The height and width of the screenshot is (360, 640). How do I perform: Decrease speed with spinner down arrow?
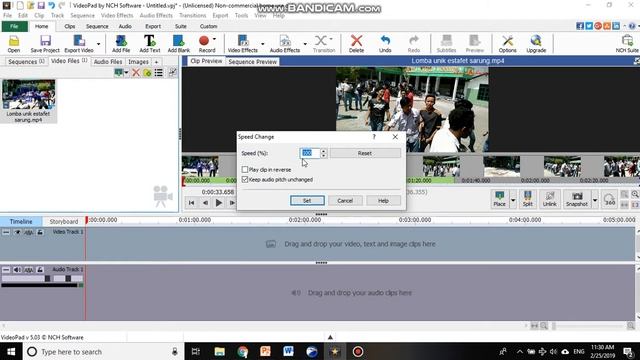(x=323, y=156)
